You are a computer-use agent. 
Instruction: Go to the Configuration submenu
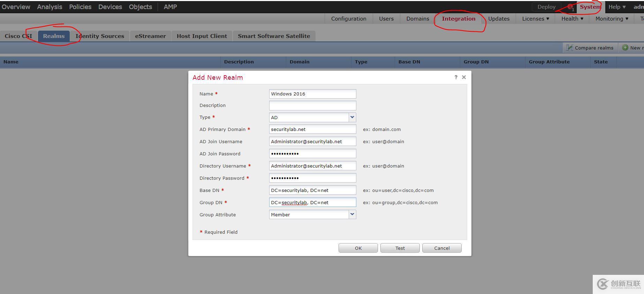pos(349,19)
